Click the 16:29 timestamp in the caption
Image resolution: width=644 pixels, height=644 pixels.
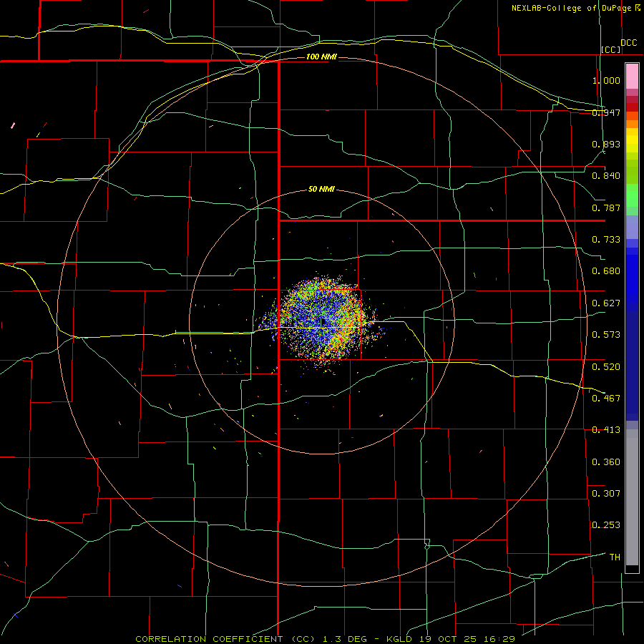(x=499, y=639)
